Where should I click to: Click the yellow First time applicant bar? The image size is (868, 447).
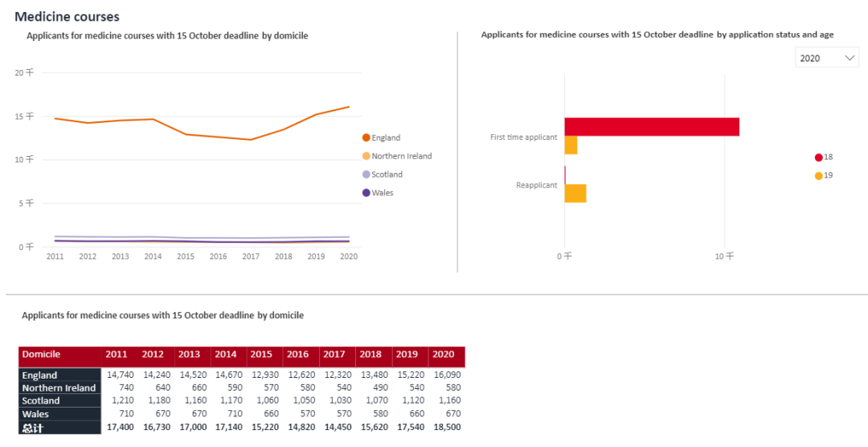click(571, 146)
